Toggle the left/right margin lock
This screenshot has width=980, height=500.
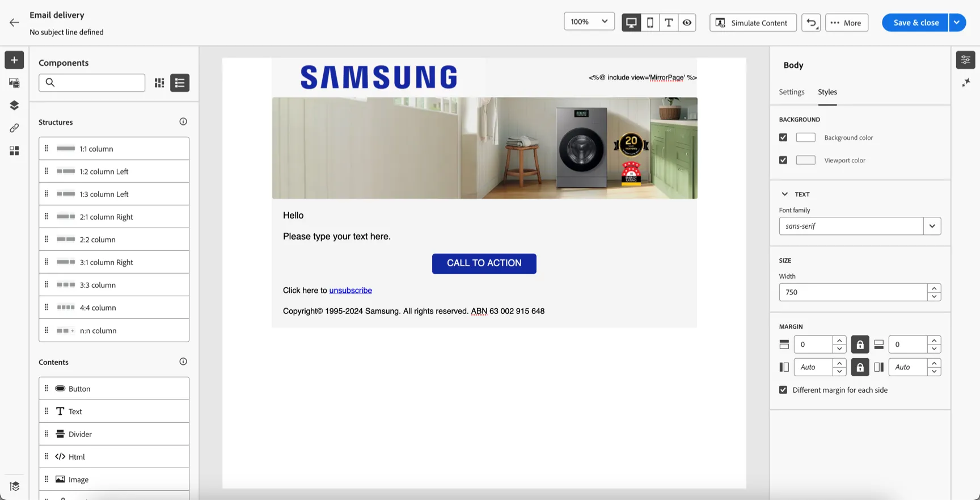coord(860,367)
